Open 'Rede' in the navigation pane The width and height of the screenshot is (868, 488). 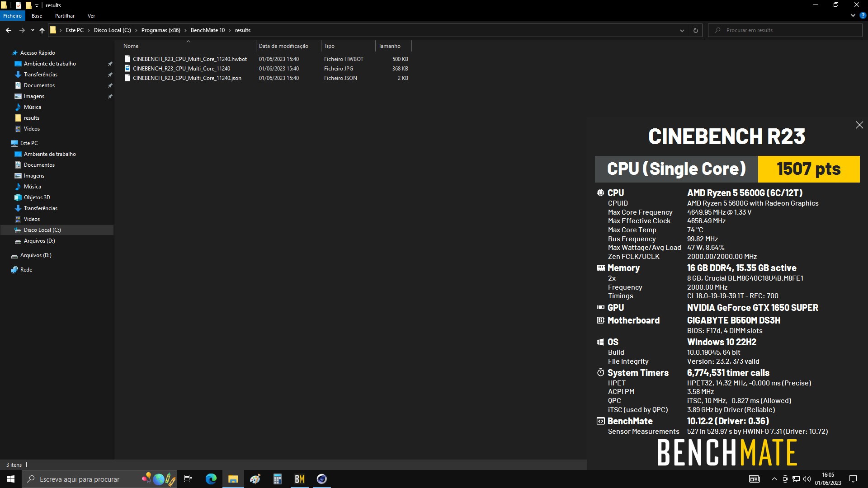click(26, 270)
